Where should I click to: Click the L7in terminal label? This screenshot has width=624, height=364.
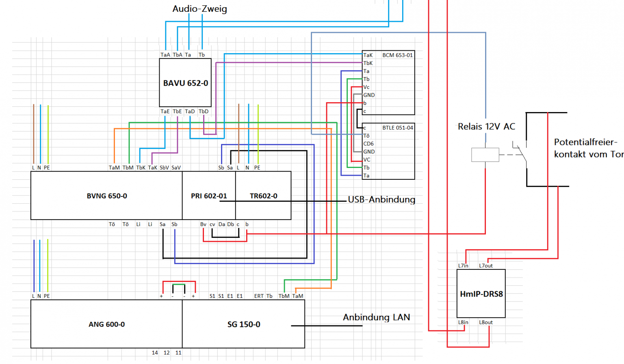pyautogui.click(x=463, y=266)
